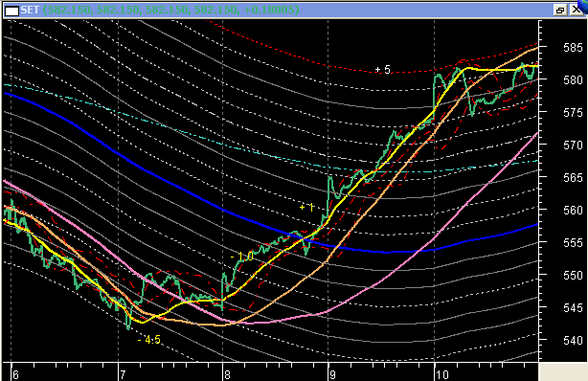Click the yellow +1 annotation label

click(x=306, y=207)
